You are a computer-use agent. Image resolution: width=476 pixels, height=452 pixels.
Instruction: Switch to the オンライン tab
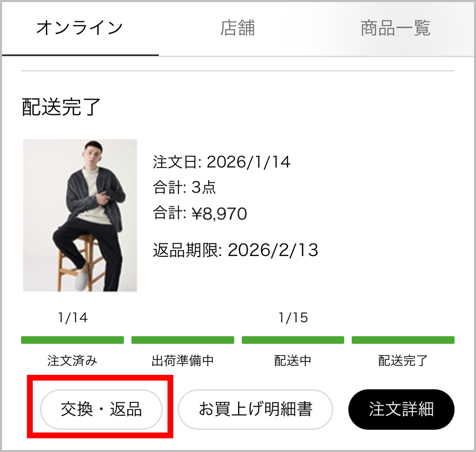[80, 29]
